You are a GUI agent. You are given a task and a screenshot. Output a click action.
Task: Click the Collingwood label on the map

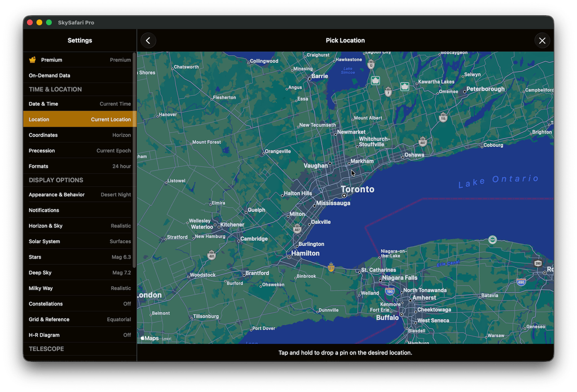click(x=264, y=61)
